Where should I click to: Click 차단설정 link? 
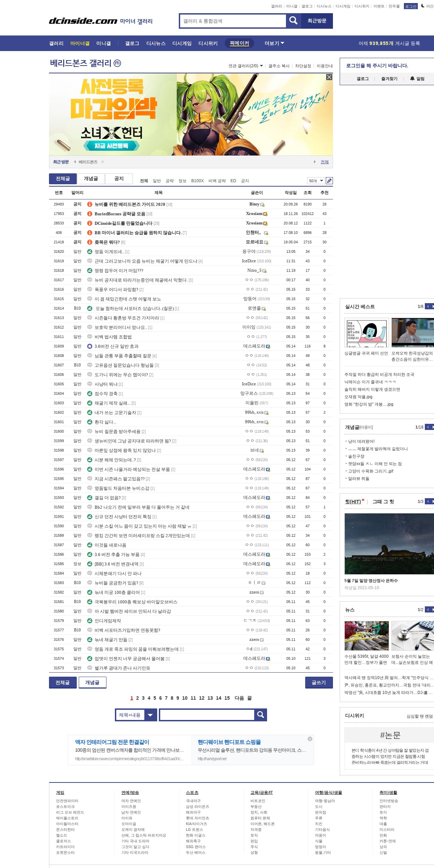click(303, 66)
